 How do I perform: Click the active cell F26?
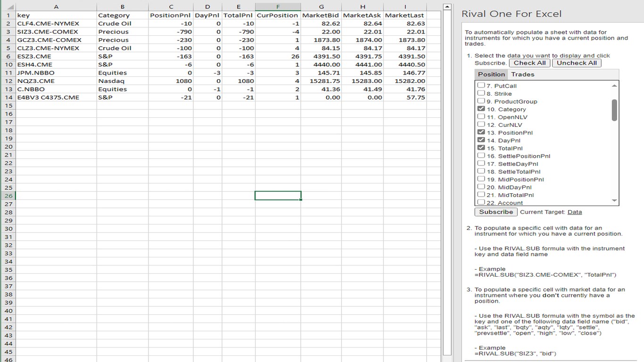pos(278,196)
